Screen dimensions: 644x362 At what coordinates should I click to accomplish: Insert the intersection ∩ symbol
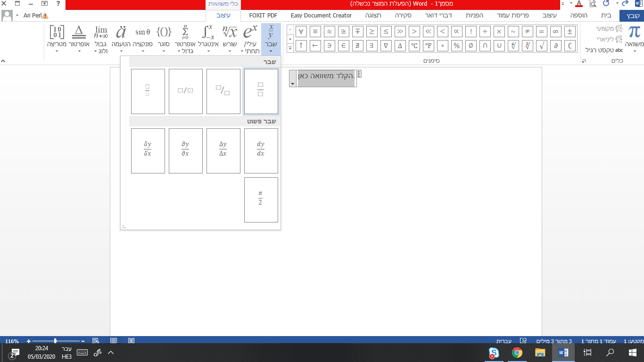coord(485,46)
